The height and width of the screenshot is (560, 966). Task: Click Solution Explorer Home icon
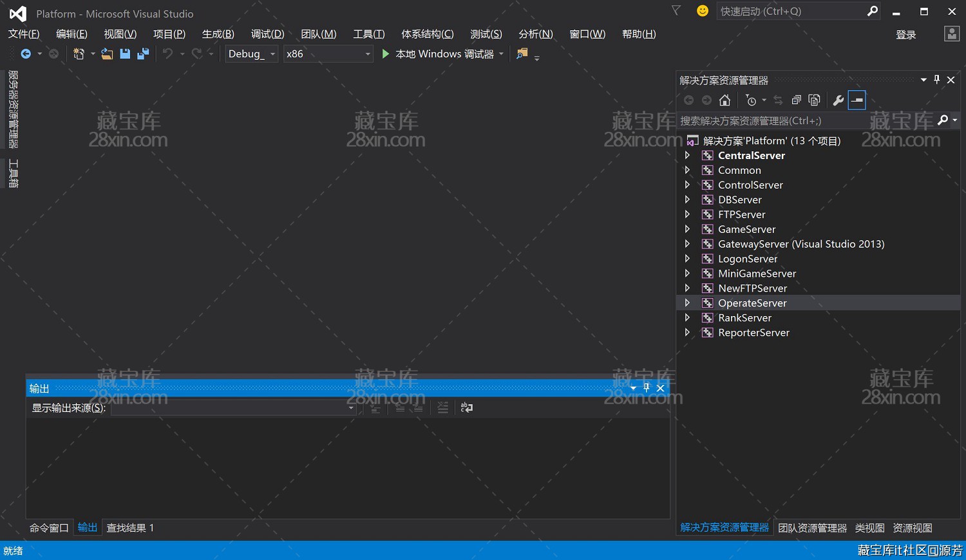point(724,100)
